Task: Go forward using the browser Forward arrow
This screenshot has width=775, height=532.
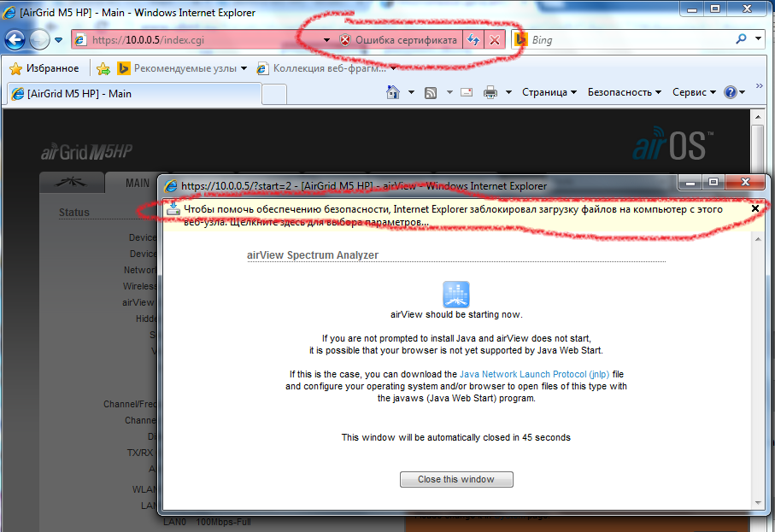Action: pos(39,39)
